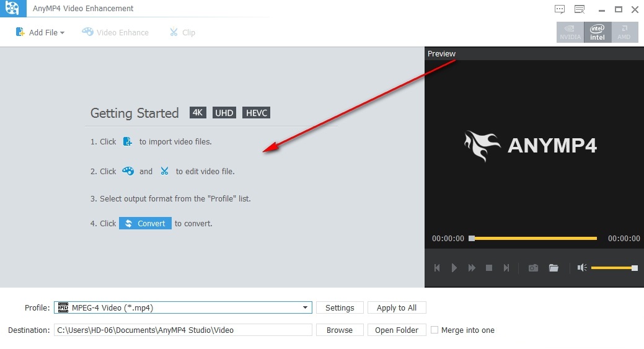
Task: Jump to previous frame in preview
Action: (x=437, y=268)
